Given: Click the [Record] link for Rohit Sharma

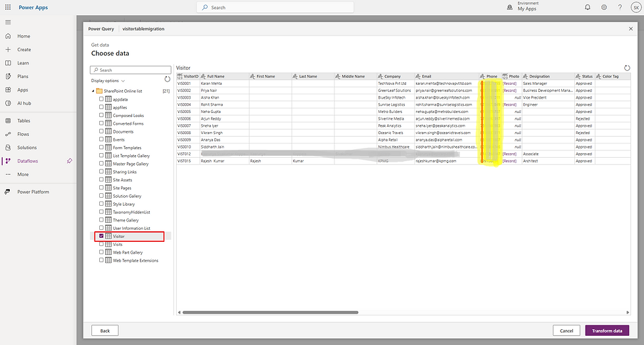Looking at the screenshot, I should (509, 104).
